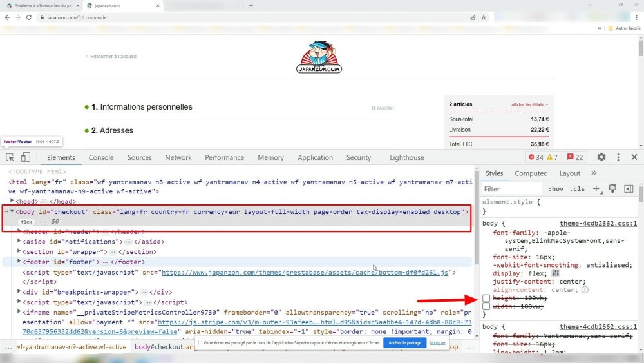This screenshot has height=363, width=644.
Task: Click the share page icon in the address bar
Action: tap(473, 17)
